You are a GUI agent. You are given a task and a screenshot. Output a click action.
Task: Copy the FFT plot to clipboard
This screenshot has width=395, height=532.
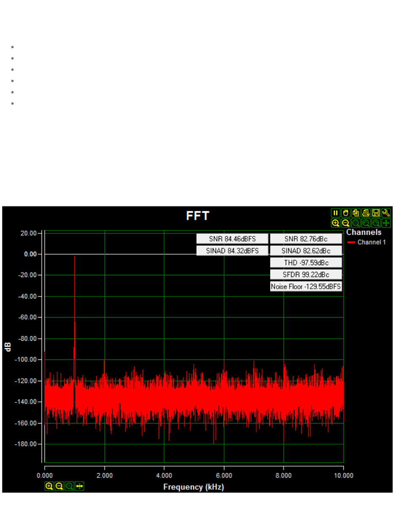coord(355,213)
